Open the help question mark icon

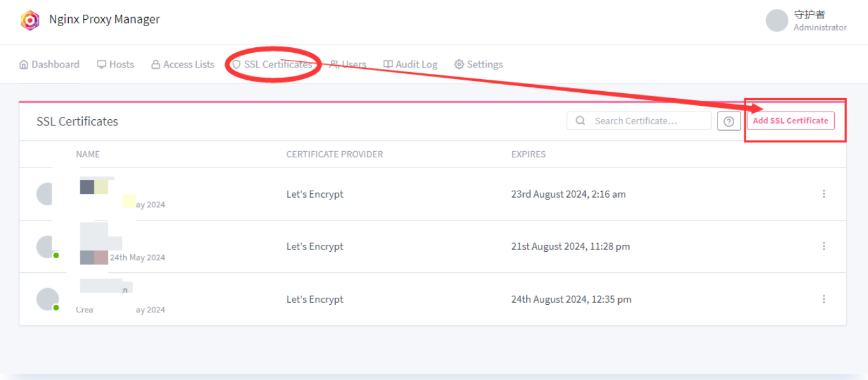click(x=728, y=121)
